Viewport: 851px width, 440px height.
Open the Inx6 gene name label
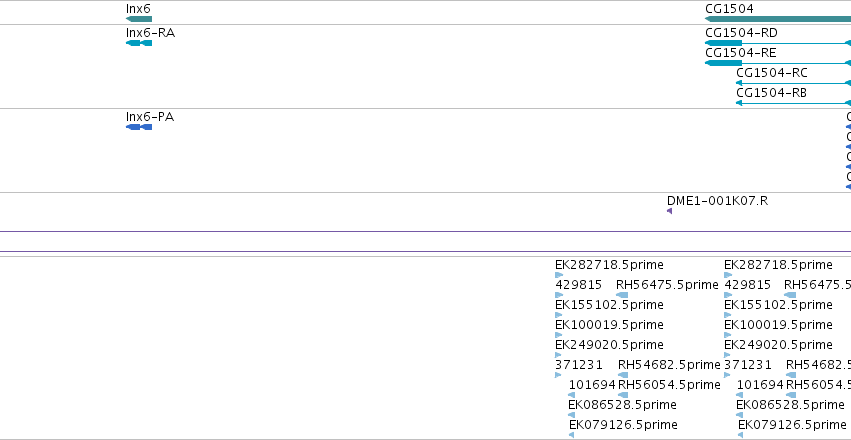point(138,9)
